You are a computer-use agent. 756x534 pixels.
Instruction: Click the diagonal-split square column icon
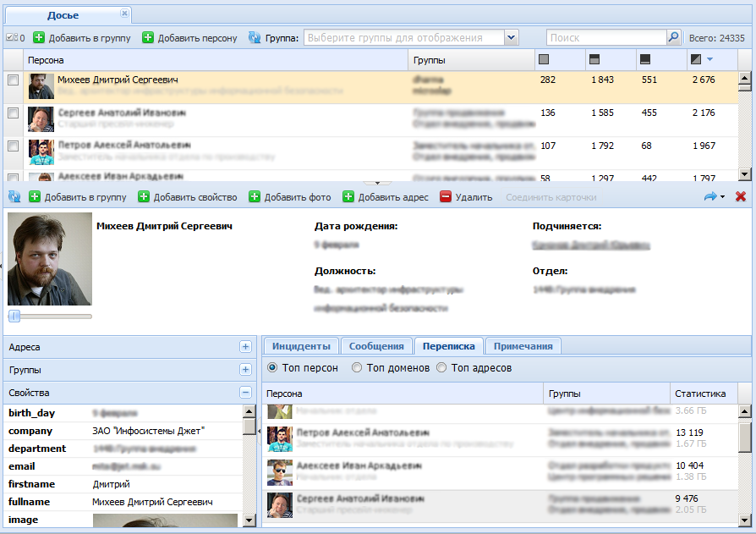[x=696, y=59]
